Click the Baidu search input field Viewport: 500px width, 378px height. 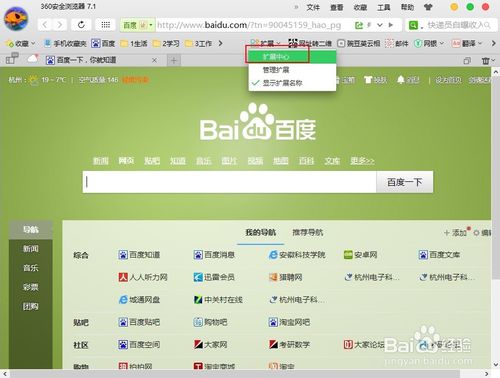229,182
